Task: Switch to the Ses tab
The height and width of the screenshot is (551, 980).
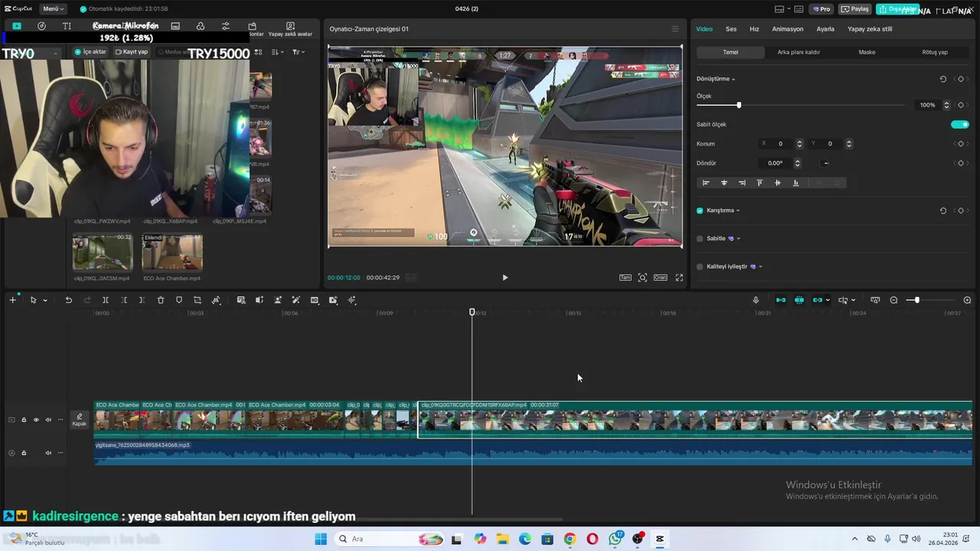Action: [x=731, y=29]
